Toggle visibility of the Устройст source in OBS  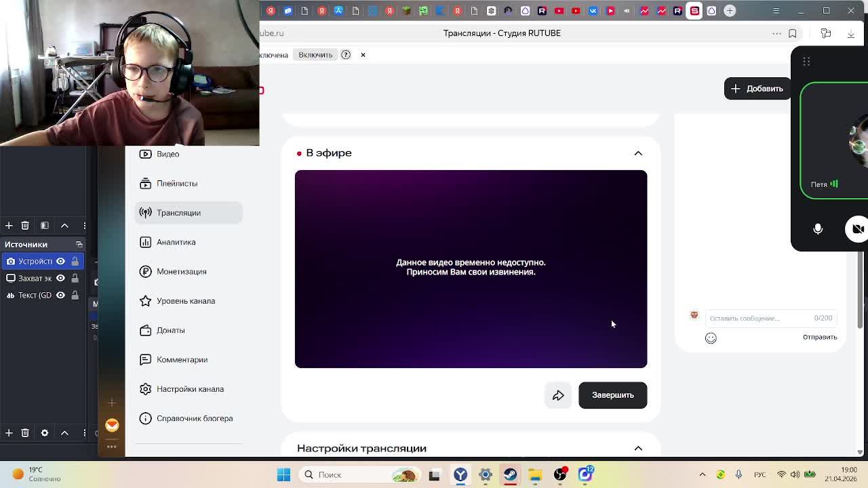coord(60,261)
